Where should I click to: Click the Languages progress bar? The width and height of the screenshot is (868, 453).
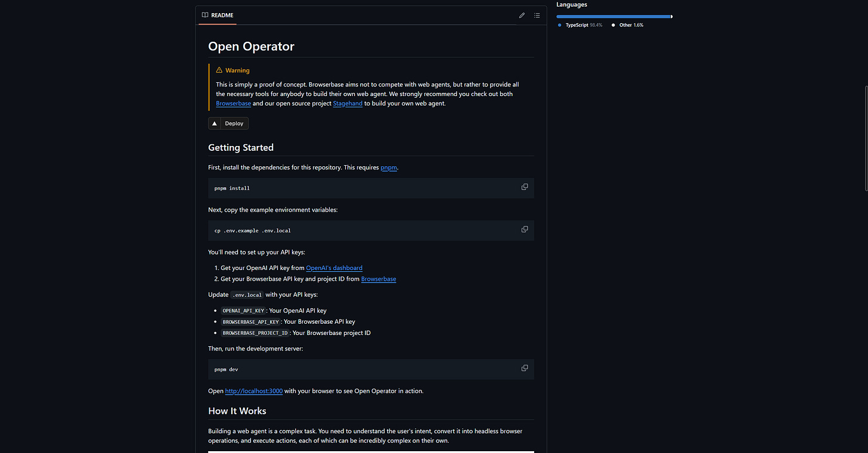(615, 17)
